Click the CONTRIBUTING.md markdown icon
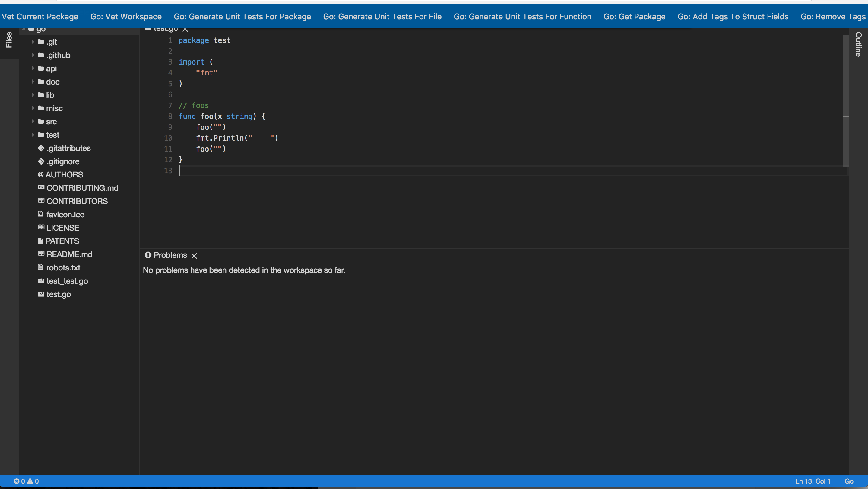Image resolution: width=868 pixels, height=489 pixels. (41, 187)
